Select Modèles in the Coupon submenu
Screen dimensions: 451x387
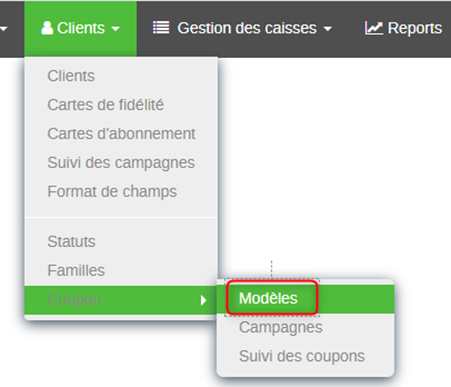pos(268,298)
